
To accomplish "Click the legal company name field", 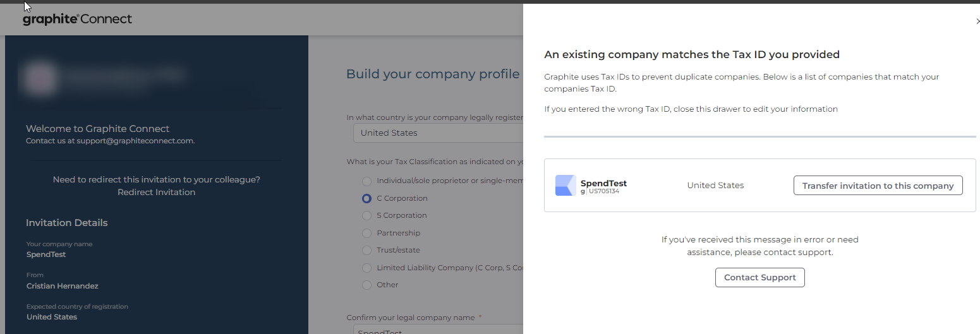I will point(437,330).
